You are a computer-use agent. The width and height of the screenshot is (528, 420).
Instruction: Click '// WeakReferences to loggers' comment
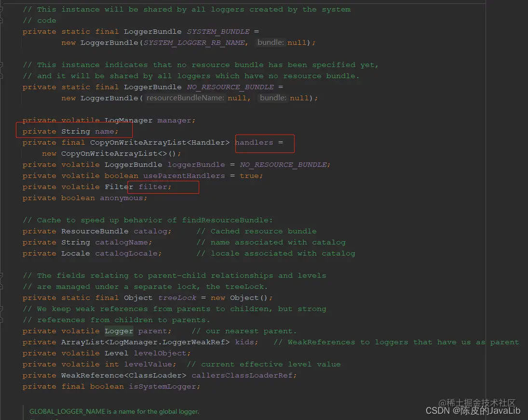point(396,342)
